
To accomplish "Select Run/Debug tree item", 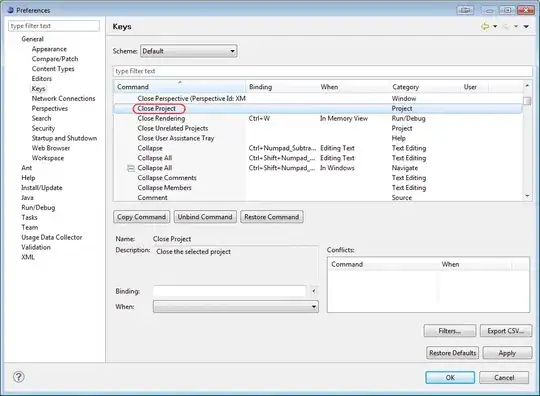I will click(38, 208).
